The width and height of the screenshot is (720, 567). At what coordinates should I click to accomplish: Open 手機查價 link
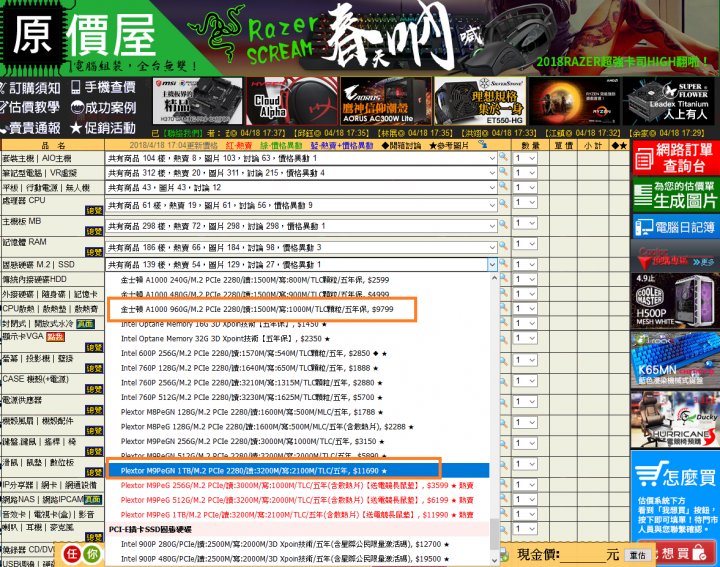tap(104, 87)
